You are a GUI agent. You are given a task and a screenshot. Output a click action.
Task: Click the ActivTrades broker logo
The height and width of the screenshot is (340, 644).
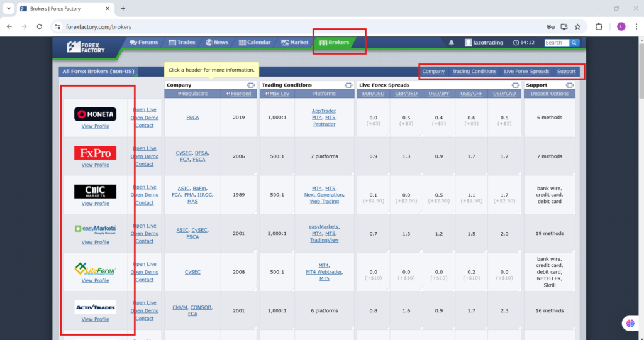96,307
